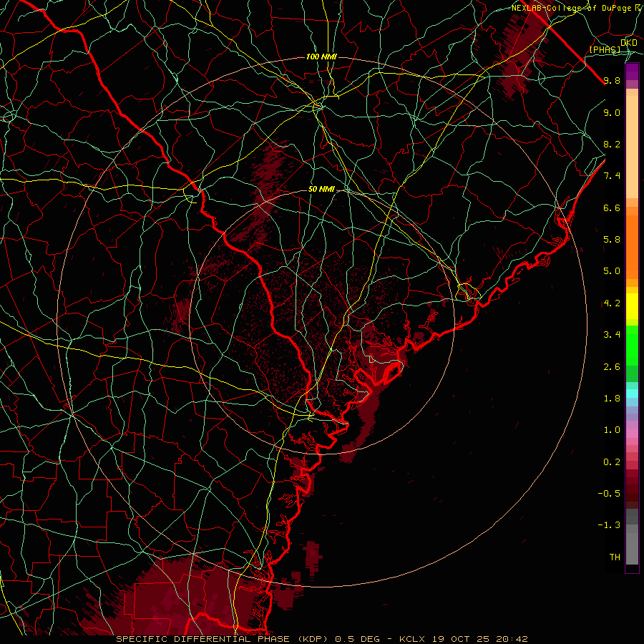644x644 pixels.
Task: Click the 3.4 scale value
Action: coord(612,335)
